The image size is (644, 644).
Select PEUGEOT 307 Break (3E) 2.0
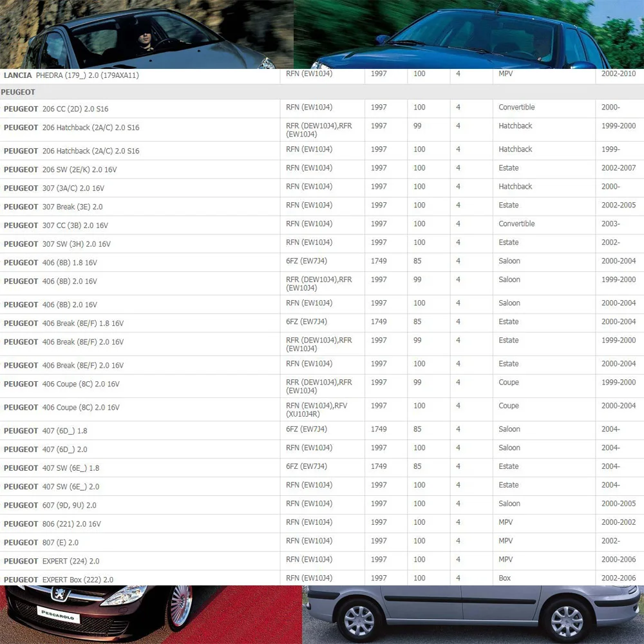53,207
